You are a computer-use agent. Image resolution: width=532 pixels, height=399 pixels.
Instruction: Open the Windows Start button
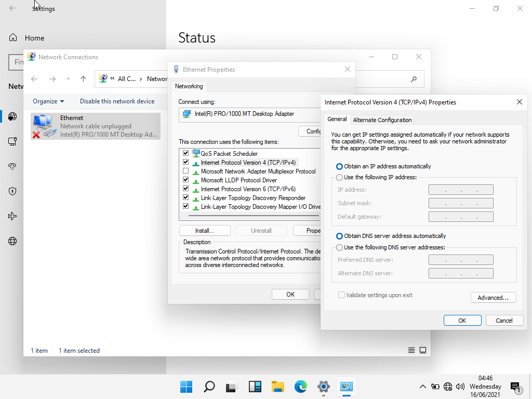tap(187, 387)
